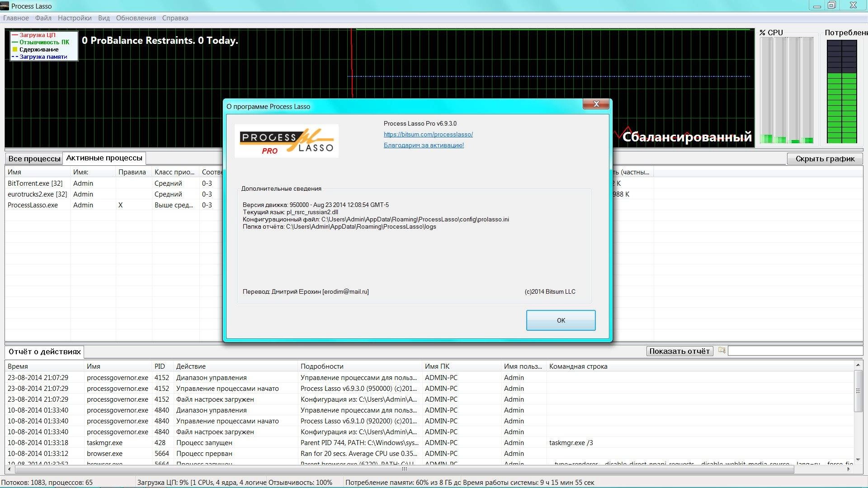This screenshot has height=488, width=868.
Task: Select the Отчёт о действиях tab
Action: click(x=44, y=352)
